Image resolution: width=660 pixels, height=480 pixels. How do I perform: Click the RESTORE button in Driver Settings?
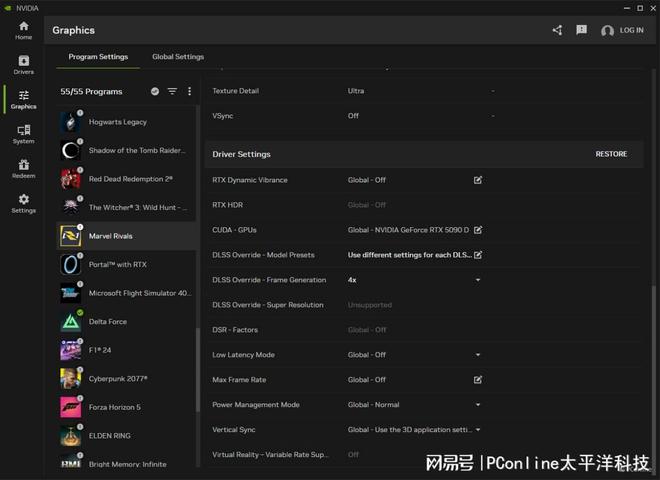point(611,154)
